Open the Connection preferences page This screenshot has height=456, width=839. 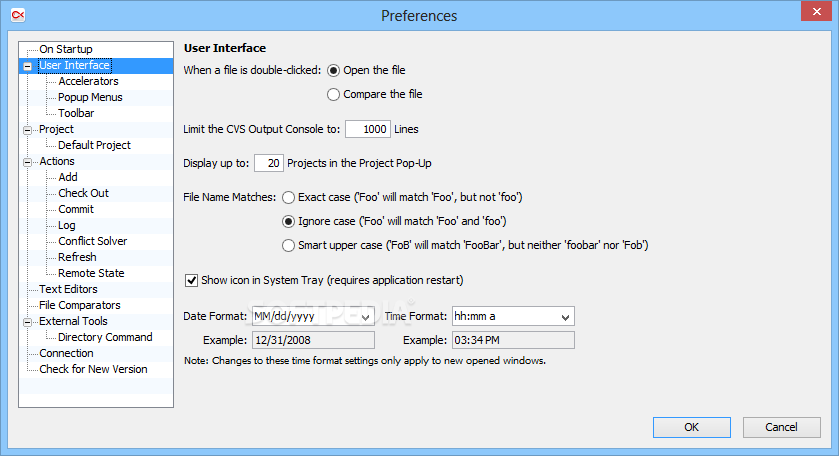pyautogui.click(x=66, y=354)
